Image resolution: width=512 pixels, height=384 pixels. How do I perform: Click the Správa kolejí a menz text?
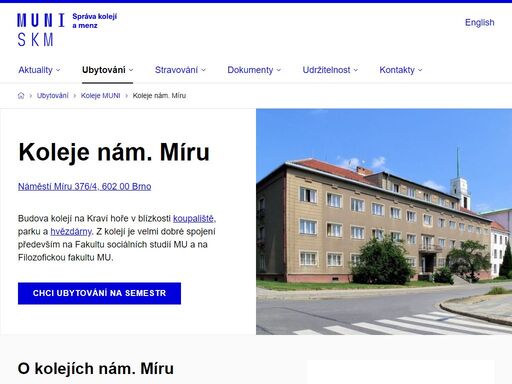click(95, 21)
